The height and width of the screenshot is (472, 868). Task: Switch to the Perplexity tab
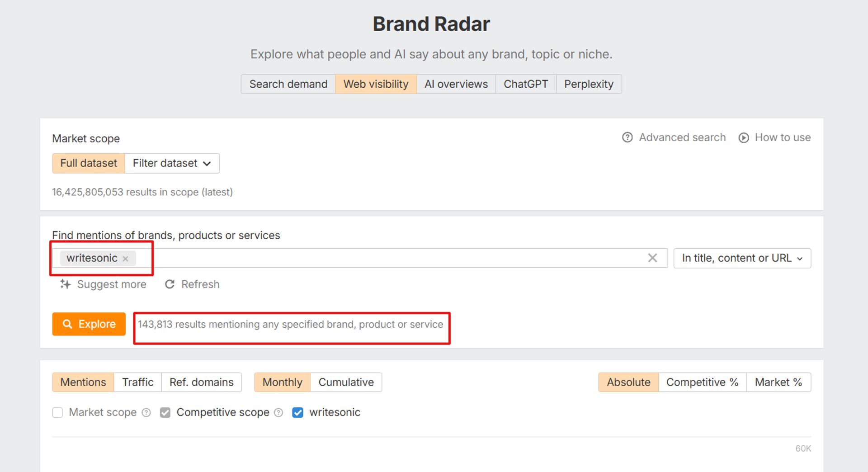click(x=589, y=84)
